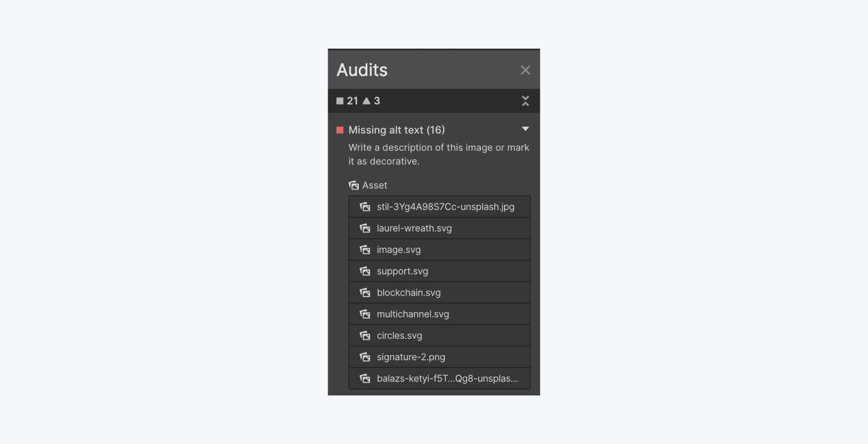868x444 pixels.
Task: Click the Asset group image icon
Action: pos(354,186)
